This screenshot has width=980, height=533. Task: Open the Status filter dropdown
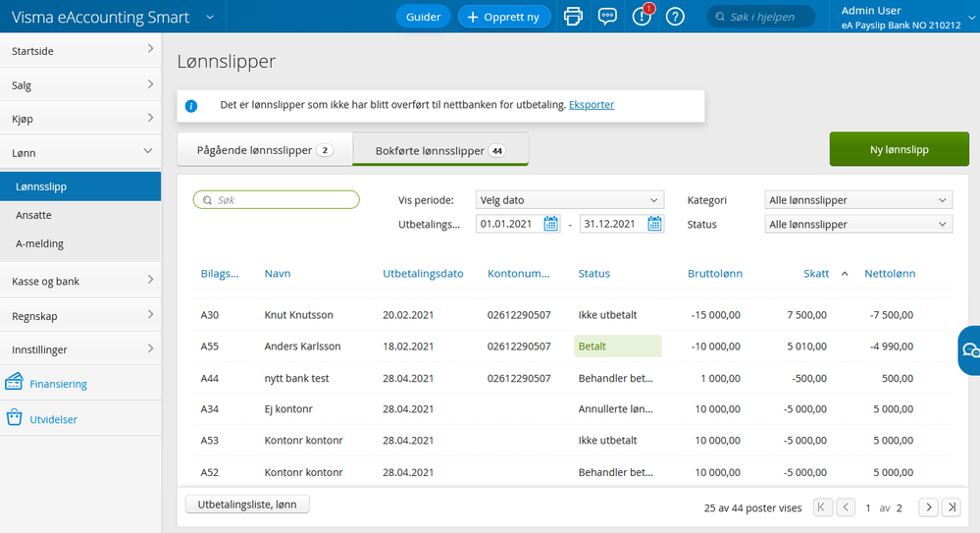click(858, 224)
